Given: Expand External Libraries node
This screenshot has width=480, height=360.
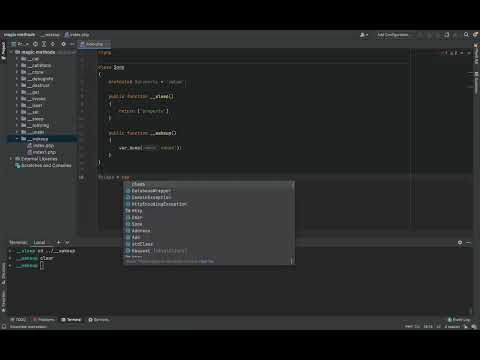Looking at the screenshot, I should tap(12, 159).
